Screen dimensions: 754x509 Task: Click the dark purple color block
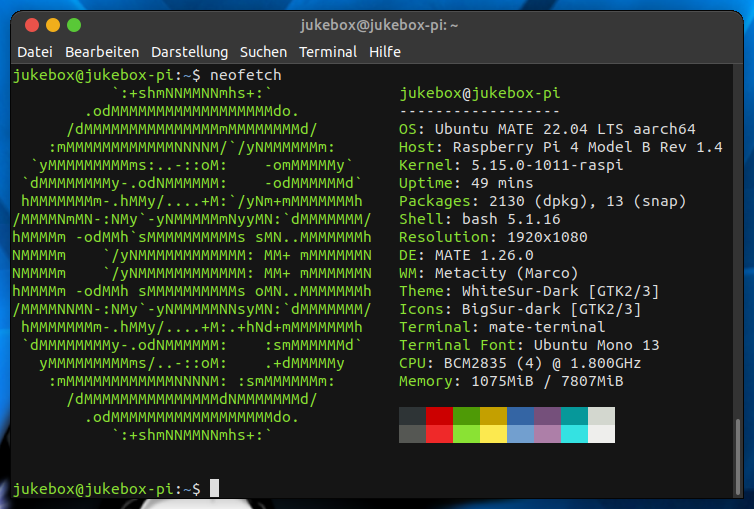547,416
